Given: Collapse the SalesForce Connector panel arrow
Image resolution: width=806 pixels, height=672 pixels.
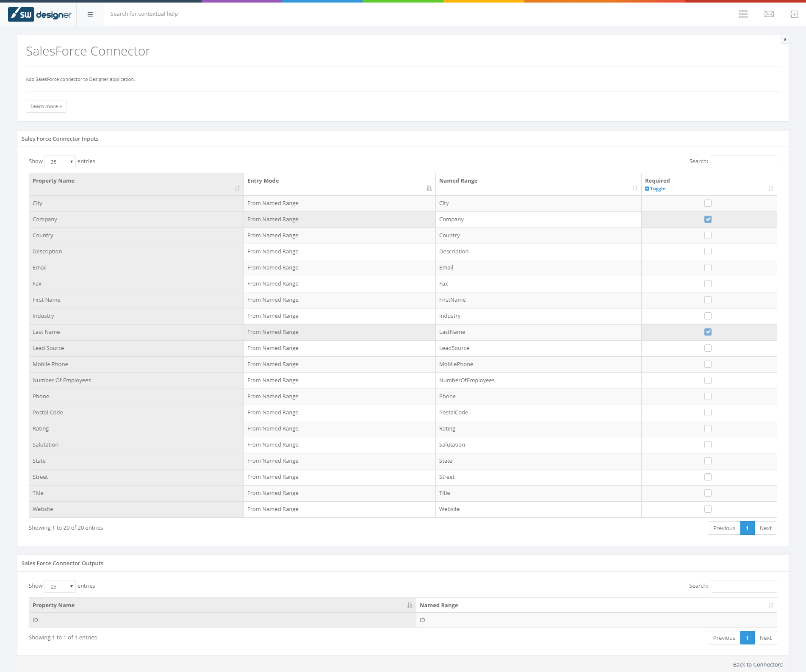Looking at the screenshot, I should 784,39.
